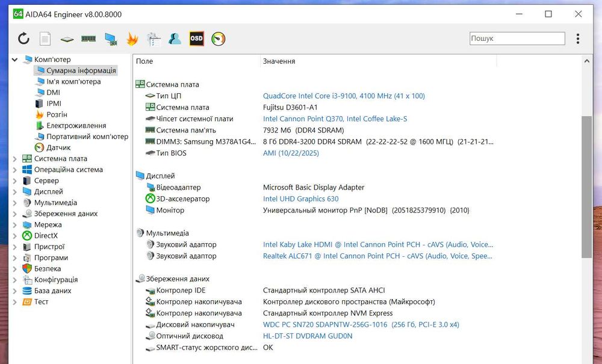
Task: Expand the Системна плата tree node
Action: pyautogui.click(x=14, y=159)
